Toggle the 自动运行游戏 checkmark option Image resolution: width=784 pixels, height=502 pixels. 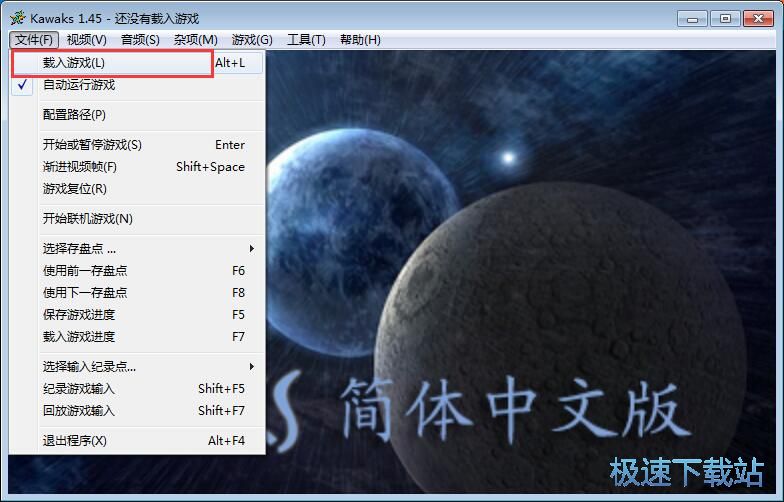tap(78, 85)
